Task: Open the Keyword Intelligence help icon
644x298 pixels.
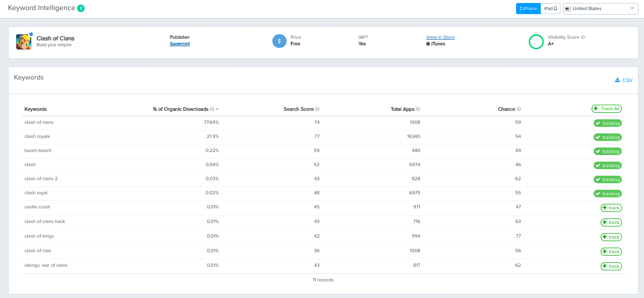Action: tap(81, 9)
